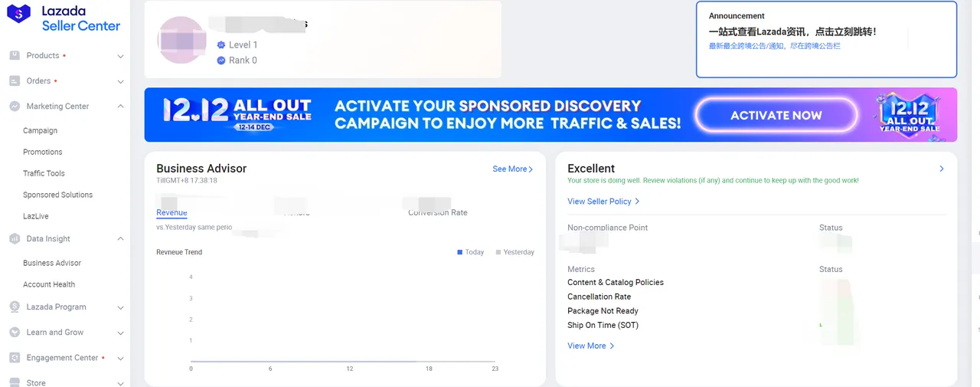Screen dimensions: 980x387
Task: Collapse the Marketing Center section chevron
Action: coord(120,107)
